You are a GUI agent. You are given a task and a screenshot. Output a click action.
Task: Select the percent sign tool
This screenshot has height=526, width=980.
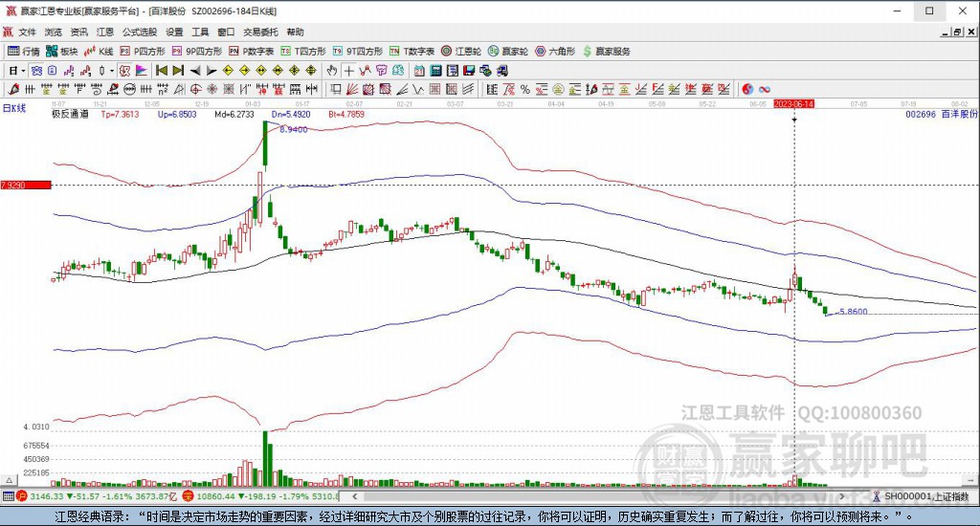(x=525, y=89)
